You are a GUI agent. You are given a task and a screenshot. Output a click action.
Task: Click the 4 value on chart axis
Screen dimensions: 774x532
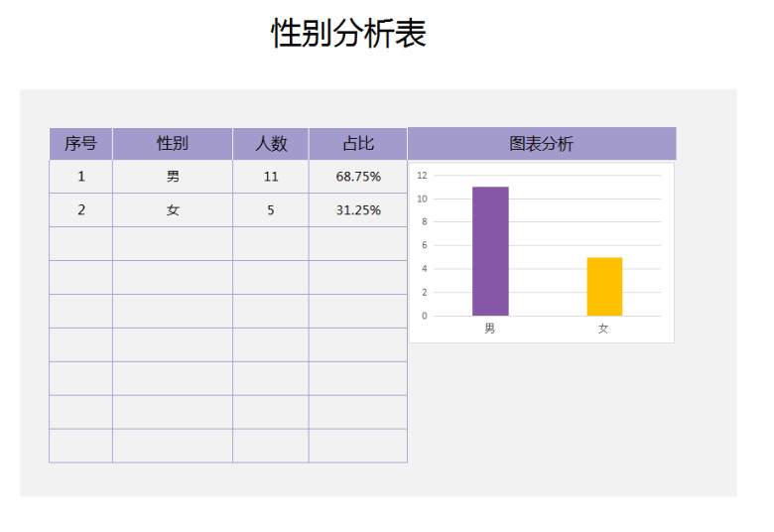(x=424, y=269)
